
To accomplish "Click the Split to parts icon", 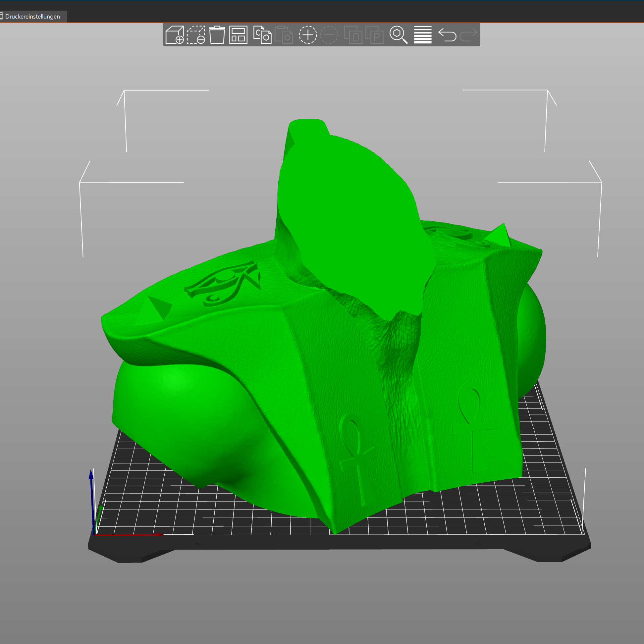I will point(375,35).
